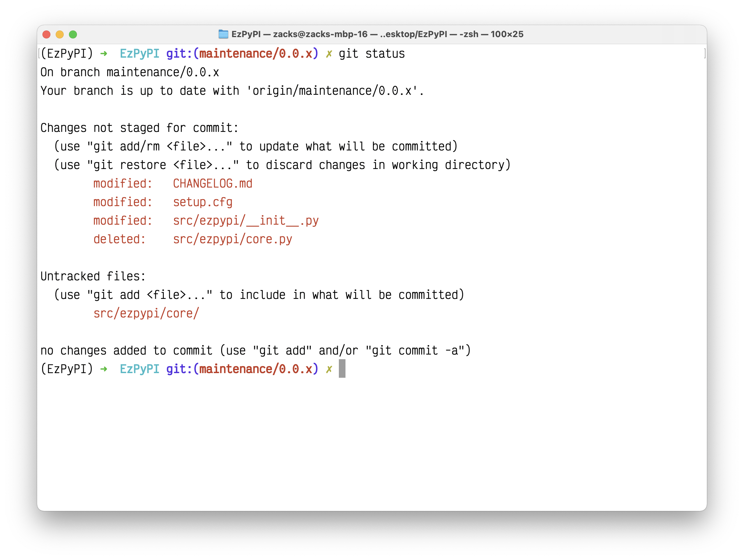Click the typed git status command text
This screenshot has height=560, width=744.
tap(371, 54)
